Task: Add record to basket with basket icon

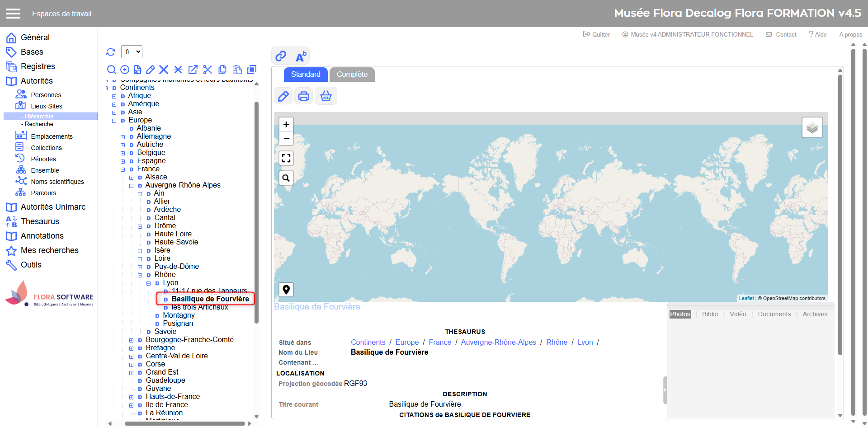Action: click(325, 96)
